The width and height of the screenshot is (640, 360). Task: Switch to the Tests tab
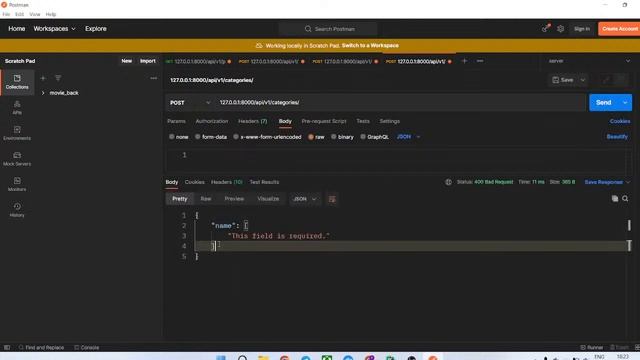[x=363, y=121]
